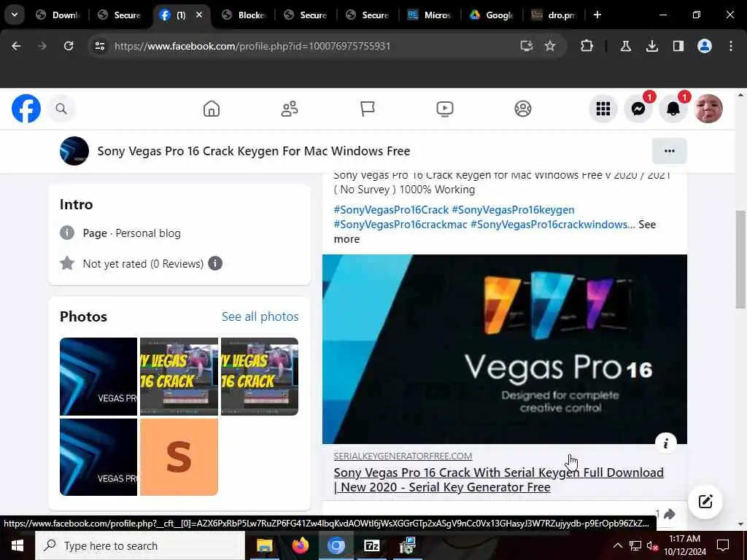Switch to the dro.pm tab
Screen dimensions: 747x560
coord(554,15)
